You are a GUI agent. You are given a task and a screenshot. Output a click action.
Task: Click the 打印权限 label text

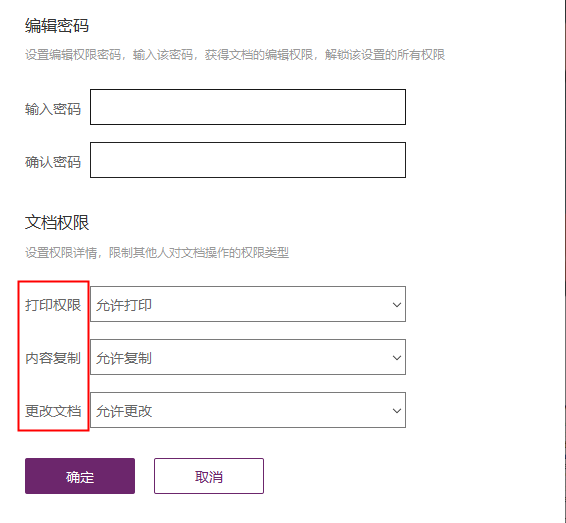[53, 305]
